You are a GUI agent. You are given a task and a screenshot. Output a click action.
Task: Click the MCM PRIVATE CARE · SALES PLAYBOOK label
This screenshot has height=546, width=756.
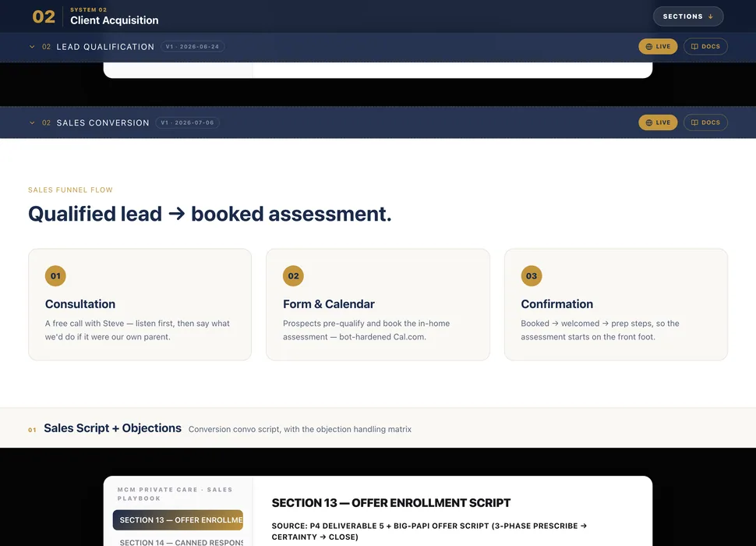[175, 494]
